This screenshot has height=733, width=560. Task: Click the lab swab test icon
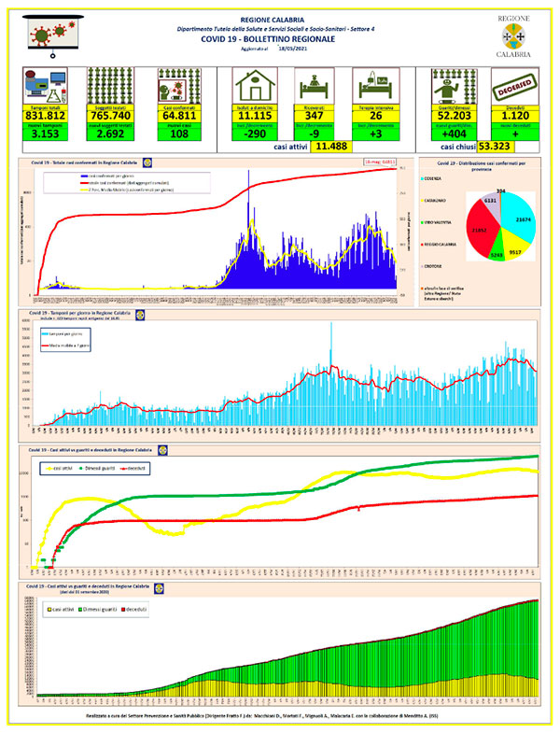click(x=46, y=87)
